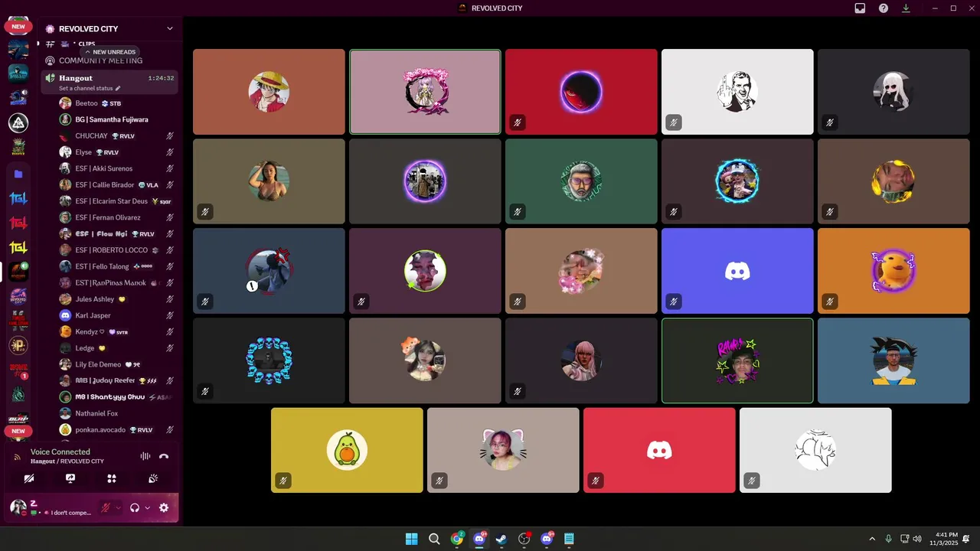Open the Help question mark icon
Viewport: 980px width, 551px height.
[x=884, y=8]
